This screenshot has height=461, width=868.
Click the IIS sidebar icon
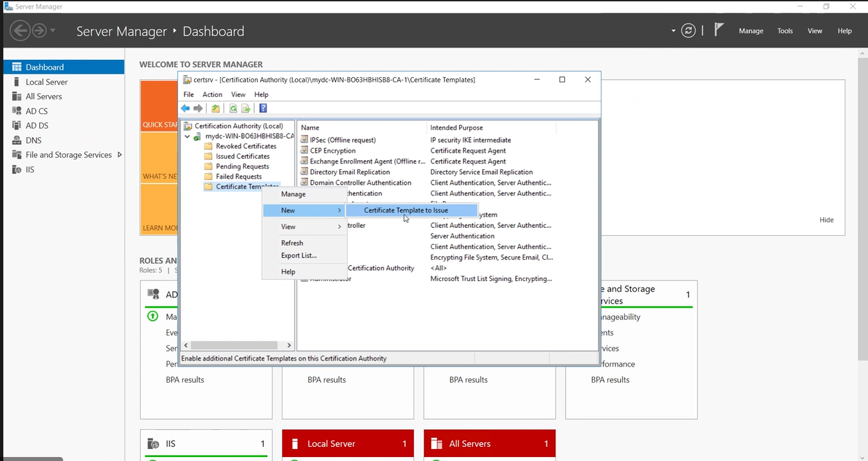pyautogui.click(x=17, y=169)
